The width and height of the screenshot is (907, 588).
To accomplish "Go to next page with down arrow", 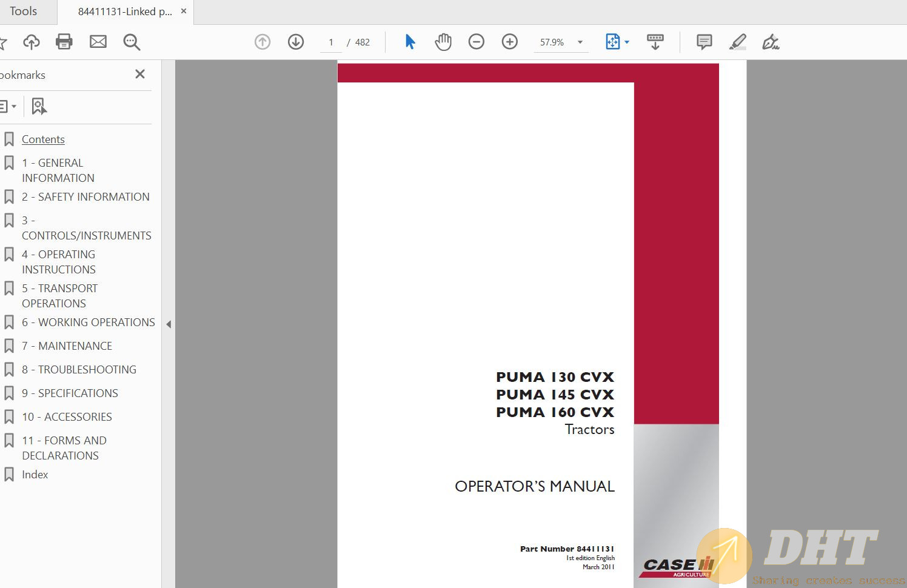I will [296, 42].
